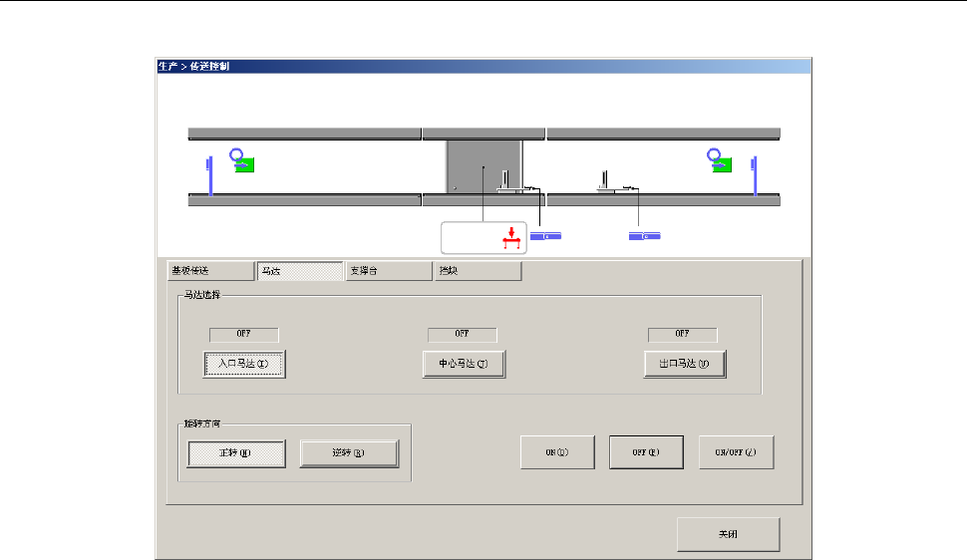Screen dimensions: 967x560
Task: Turn the motor ON with the ON button
Action: [557, 452]
